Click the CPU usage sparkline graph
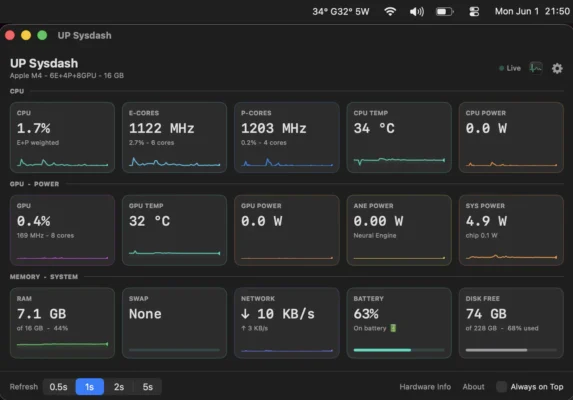Image resolution: width=573 pixels, height=400 pixels. click(62, 163)
